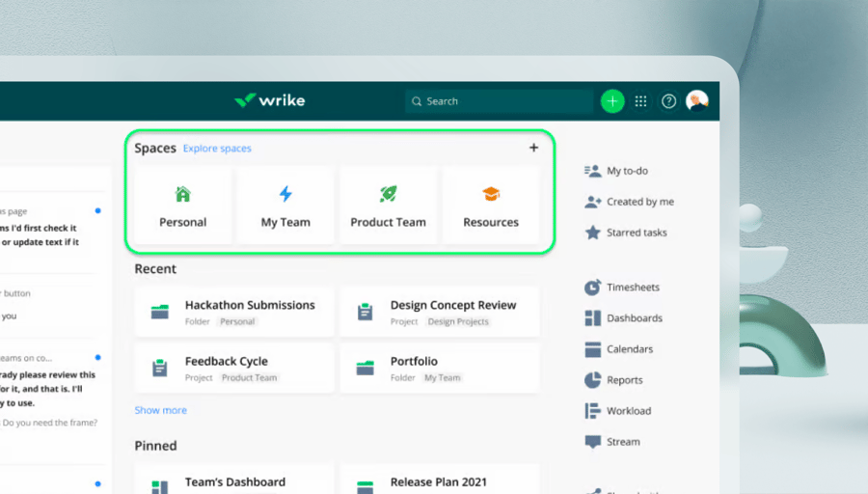Click the Reports pie chart icon
Viewport: 868px width, 494px height.
pyautogui.click(x=592, y=380)
